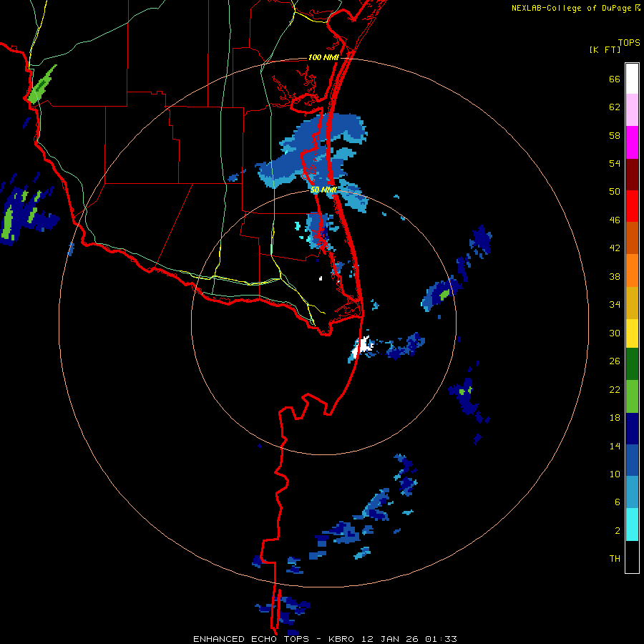Viewport: 644px width, 644px height.
Task: Click the legend value 66
Action: click(x=615, y=79)
